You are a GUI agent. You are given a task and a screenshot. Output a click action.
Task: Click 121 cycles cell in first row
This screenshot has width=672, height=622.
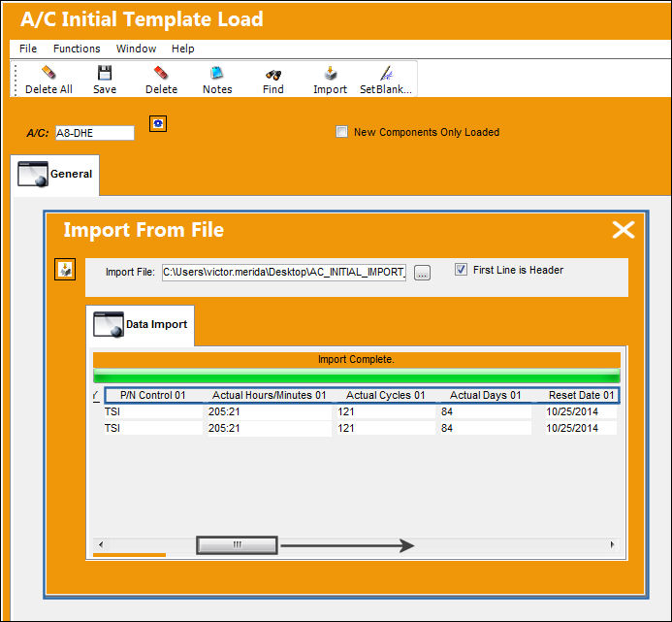click(x=385, y=411)
